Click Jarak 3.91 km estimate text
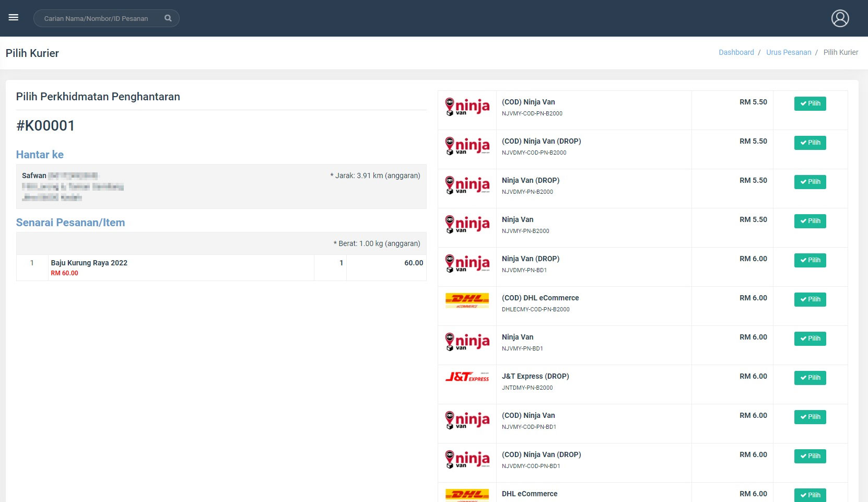 tap(375, 176)
